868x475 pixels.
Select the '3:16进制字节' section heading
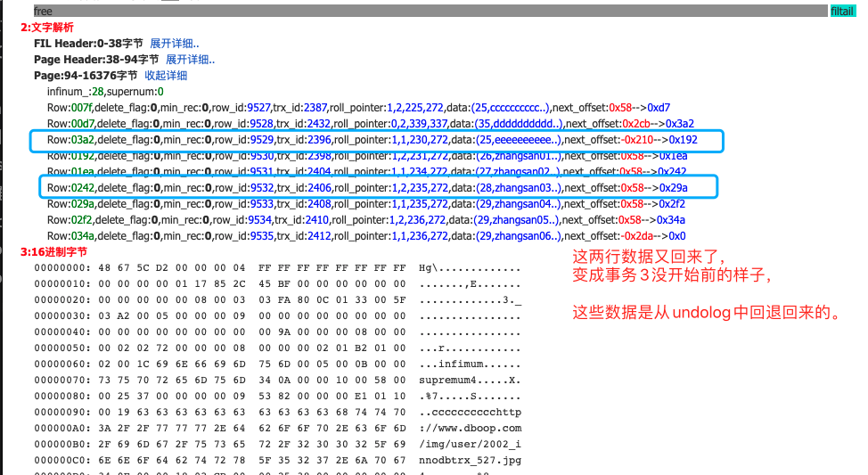(x=53, y=252)
